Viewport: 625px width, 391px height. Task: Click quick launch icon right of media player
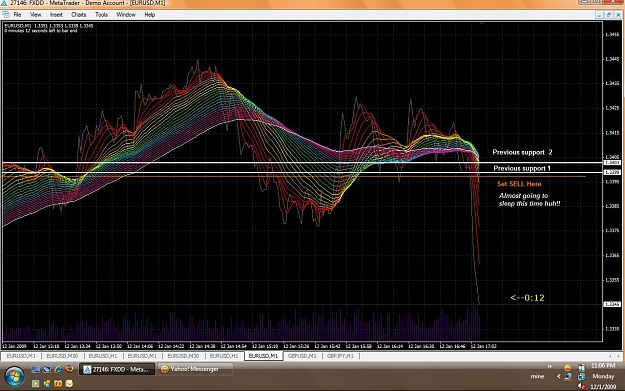47,383
